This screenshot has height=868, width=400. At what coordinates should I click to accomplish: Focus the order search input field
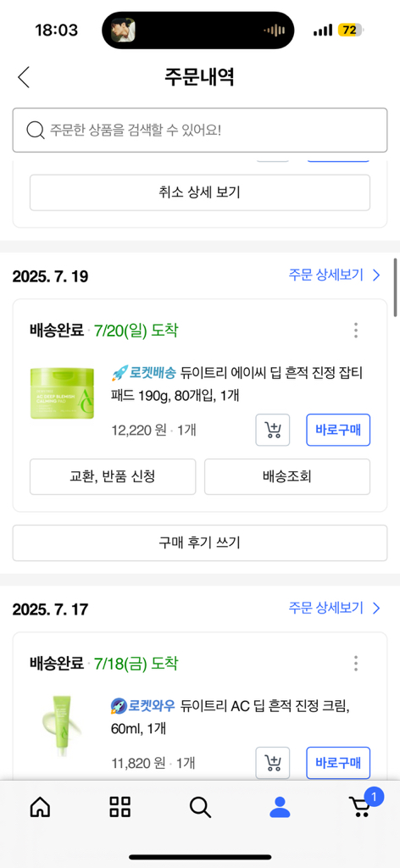[x=200, y=130]
